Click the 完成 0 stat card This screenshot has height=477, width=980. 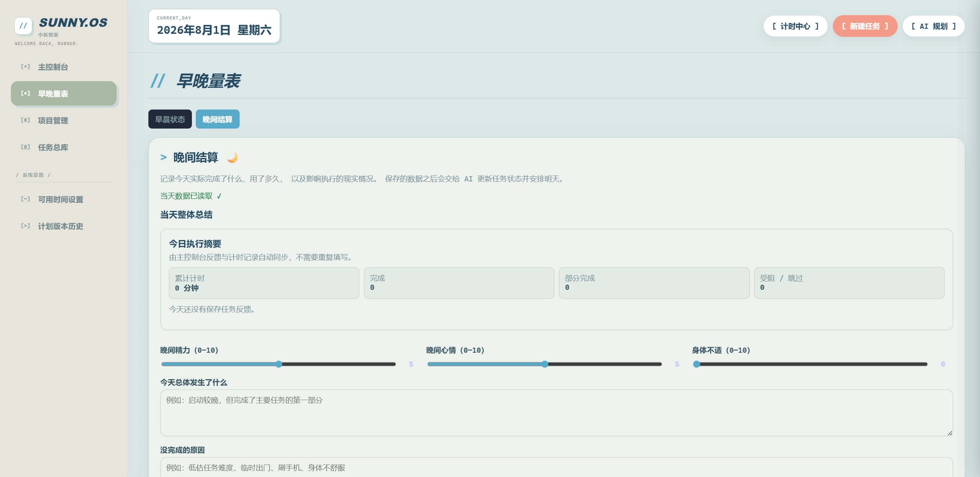pos(459,283)
